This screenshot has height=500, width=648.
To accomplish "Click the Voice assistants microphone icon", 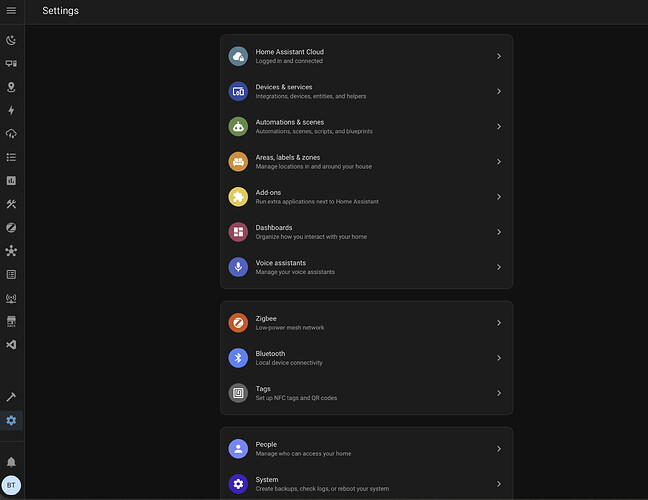I will [x=238, y=267].
